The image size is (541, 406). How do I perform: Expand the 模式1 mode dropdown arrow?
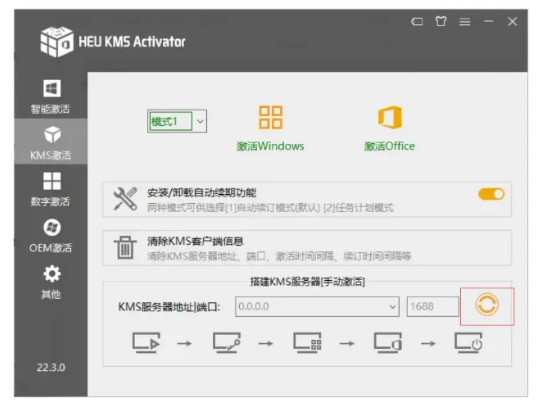click(x=200, y=121)
